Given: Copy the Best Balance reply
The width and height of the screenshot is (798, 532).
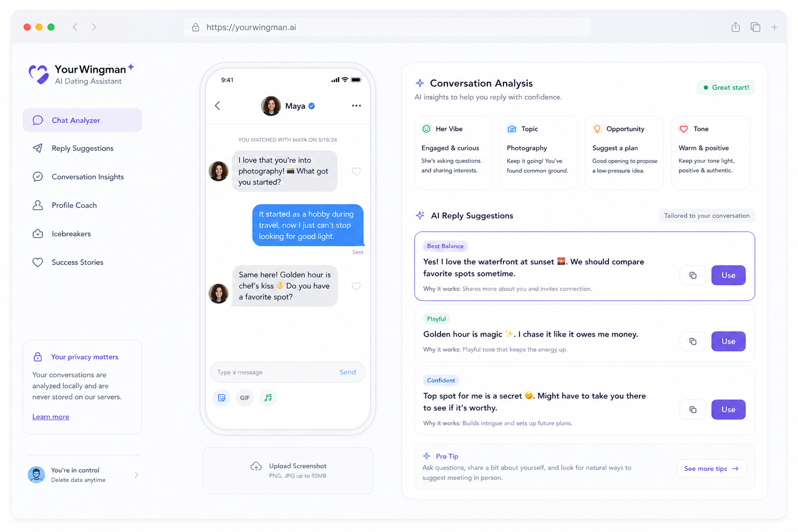Looking at the screenshot, I should pyautogui.click(x=693, y=275).
